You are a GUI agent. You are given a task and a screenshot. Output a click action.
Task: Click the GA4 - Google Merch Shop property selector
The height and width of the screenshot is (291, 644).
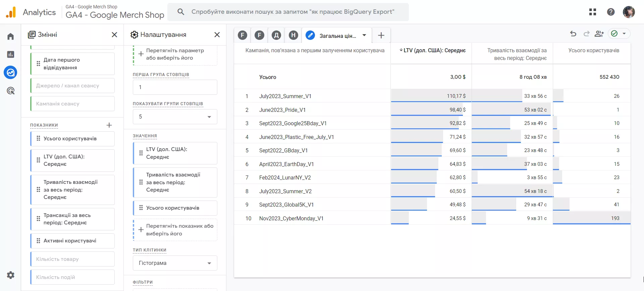point(115,12)
